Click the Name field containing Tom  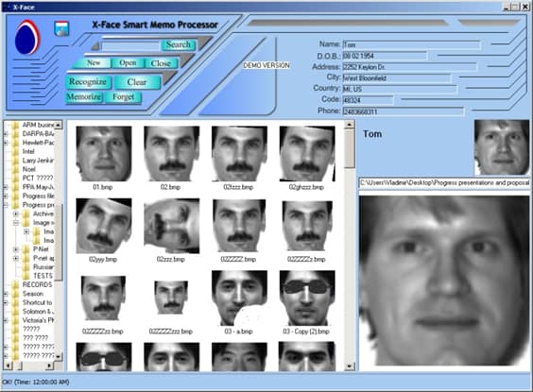(x=411, y=44)
